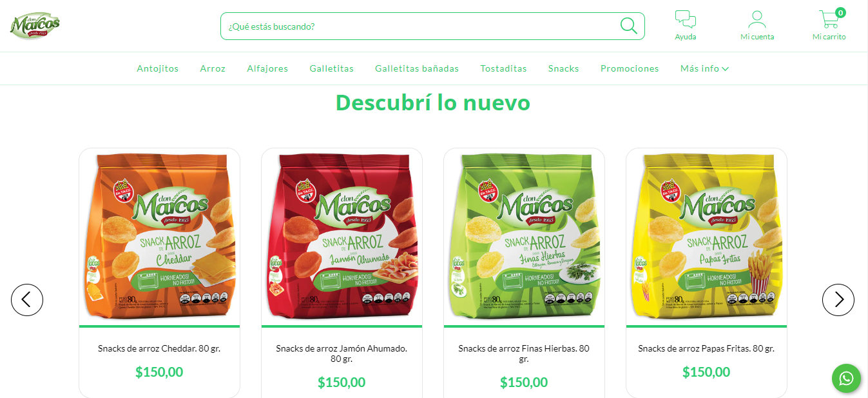The image size is (868, 398).
Task: Go to previous carousel slide arrow
Action: coord(27,300)
